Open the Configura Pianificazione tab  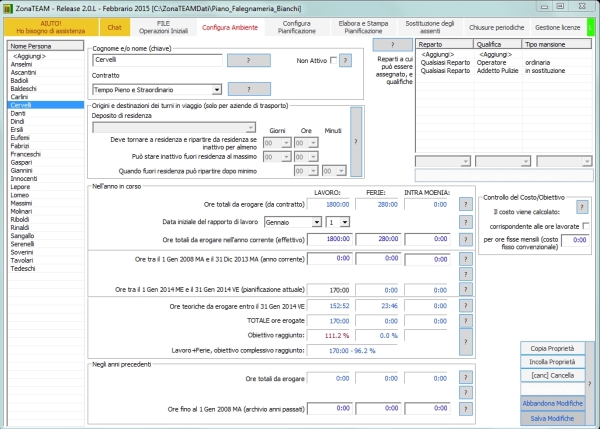pos(297,27)
